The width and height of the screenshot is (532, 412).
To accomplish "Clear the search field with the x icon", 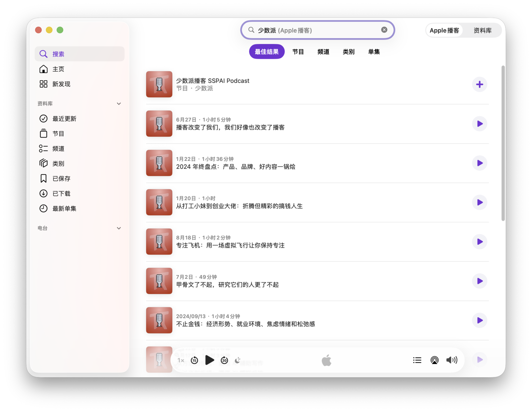I will [x=384, y=30].
